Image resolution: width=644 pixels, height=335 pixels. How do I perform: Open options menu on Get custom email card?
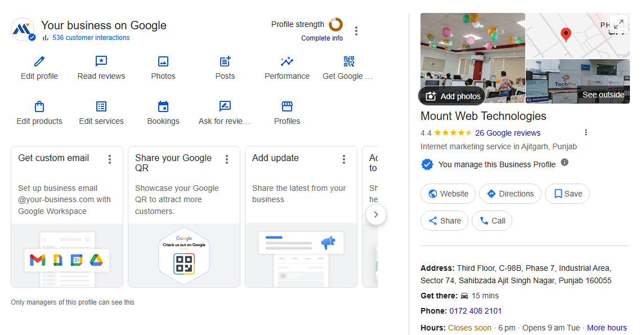click(x=110, y=159)
